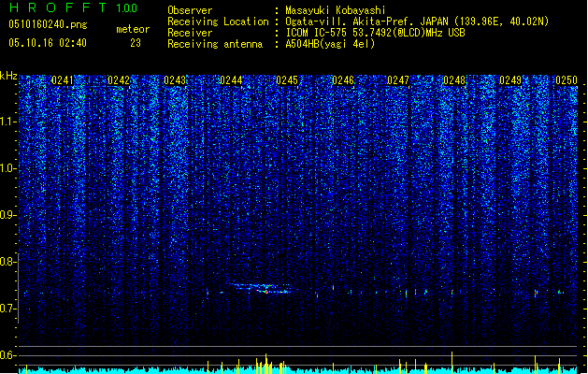The width and height of the screenshot is (588, 374).
Task: Click the 0.9 frequency axis label
Action: (x=7, y=215)
